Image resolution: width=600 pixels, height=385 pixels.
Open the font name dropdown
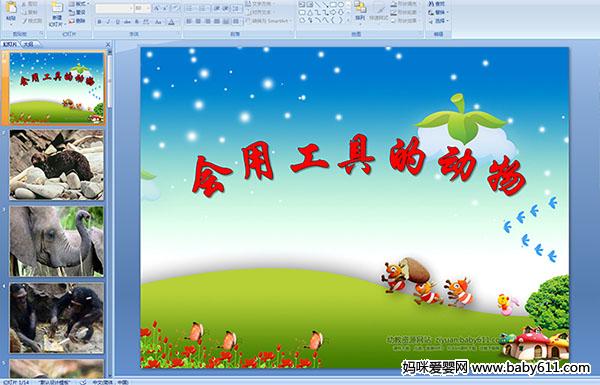114,8
